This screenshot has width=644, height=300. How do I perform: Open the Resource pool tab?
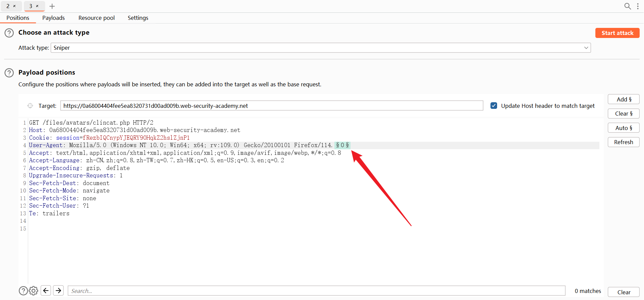[97, 18]
